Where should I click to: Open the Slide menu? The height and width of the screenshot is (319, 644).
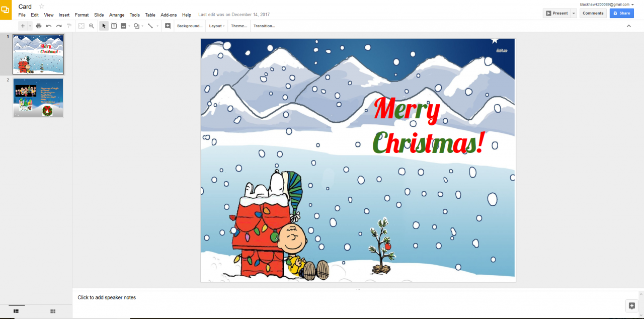click(x=99, y=15)
